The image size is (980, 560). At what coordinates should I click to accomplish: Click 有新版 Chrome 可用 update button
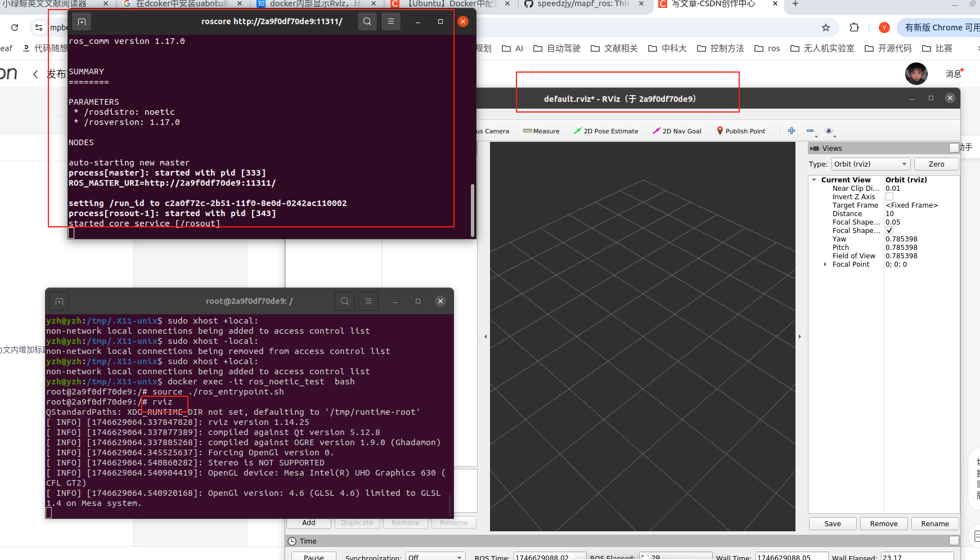coord(939,28)
